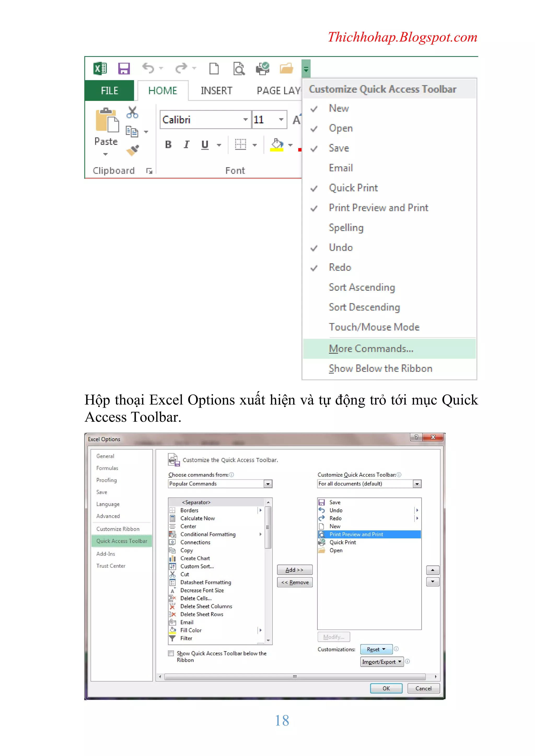
Task: Tick Show Quick Access Toolbar below the Ribbon
Action: coord(171,653)
